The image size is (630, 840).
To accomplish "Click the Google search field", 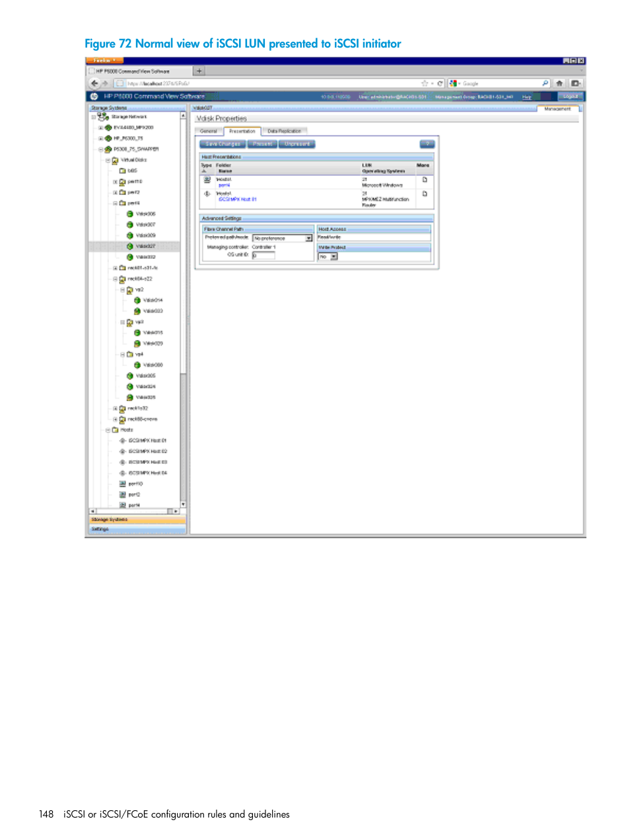I will point(500,83).
